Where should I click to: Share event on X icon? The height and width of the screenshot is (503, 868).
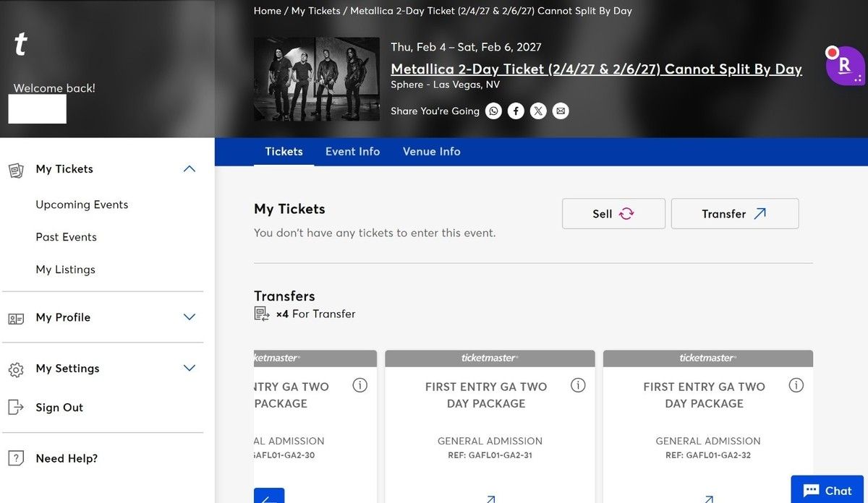[538, 111]
